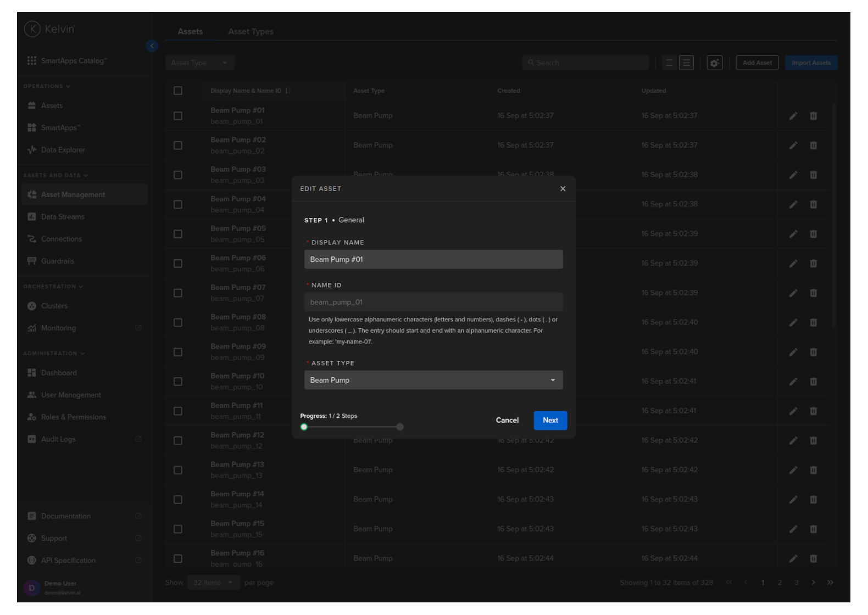Check the select-all header checkbox
The width and height of the screenshot is (868, 615).
pos(178,91)
